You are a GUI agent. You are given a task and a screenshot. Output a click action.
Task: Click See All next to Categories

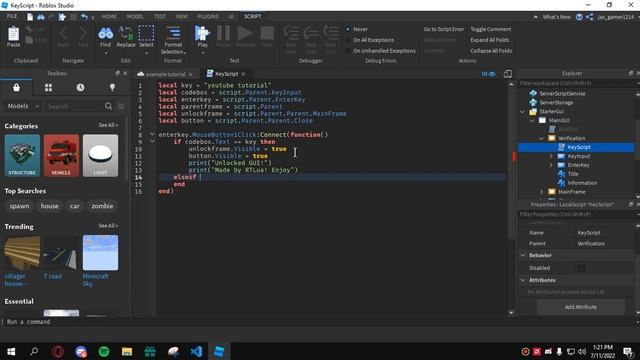pyautogui.click(x=108, y=125)
